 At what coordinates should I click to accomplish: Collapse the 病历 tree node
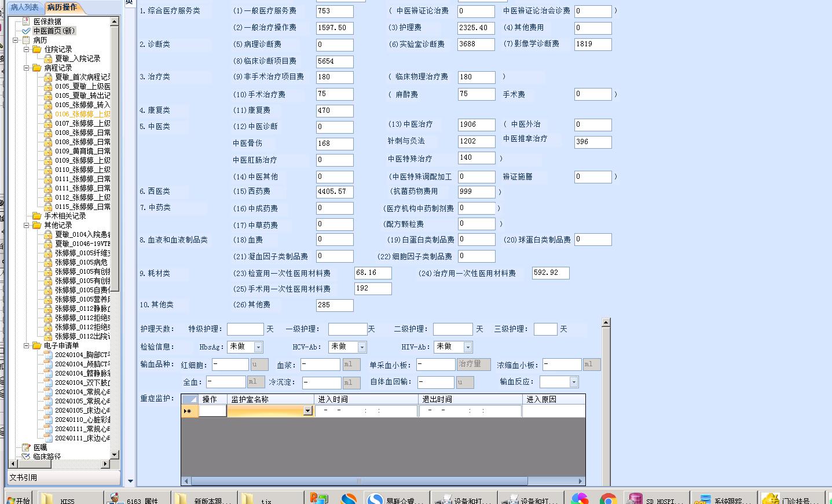click(x=16, y=40)
